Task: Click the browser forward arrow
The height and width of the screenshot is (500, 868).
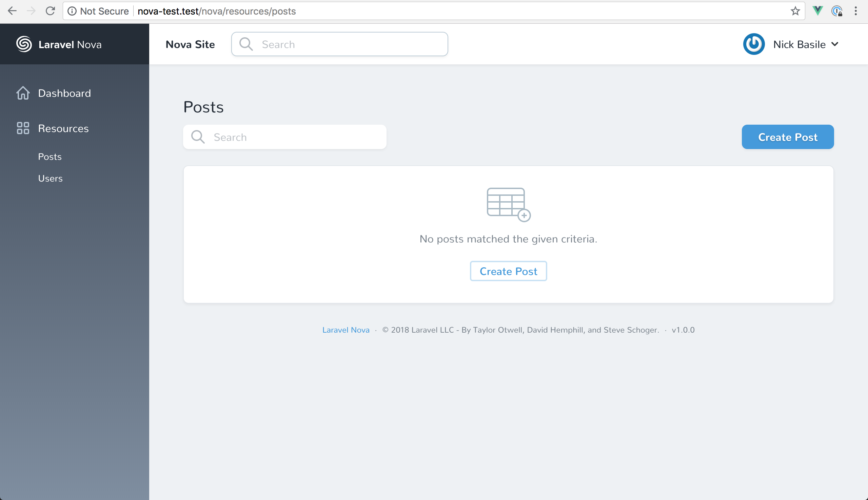Action: [x=31, y=11]
